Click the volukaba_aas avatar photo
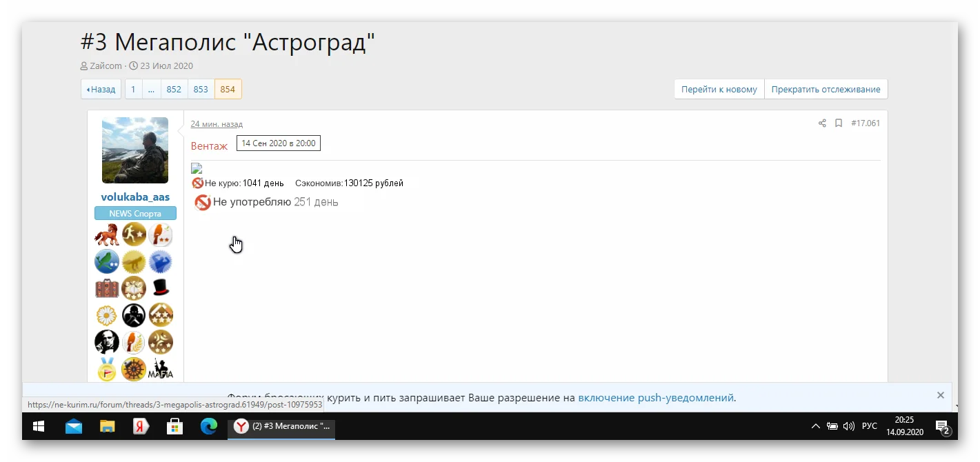 click(x=135, y=150)
